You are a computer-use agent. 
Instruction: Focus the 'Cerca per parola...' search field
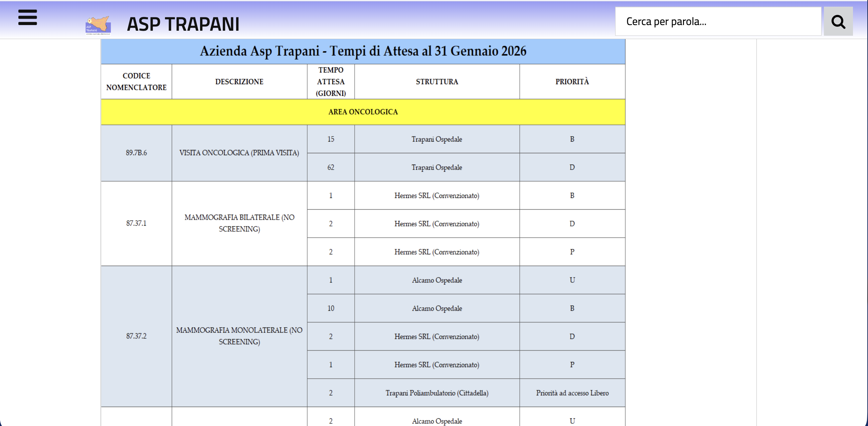click(718, 22)
